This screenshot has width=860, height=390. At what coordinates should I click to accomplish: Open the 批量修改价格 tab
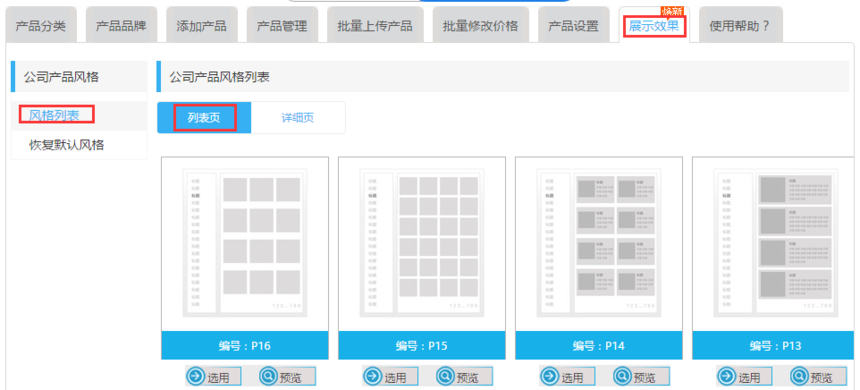[x=480, y=25]
